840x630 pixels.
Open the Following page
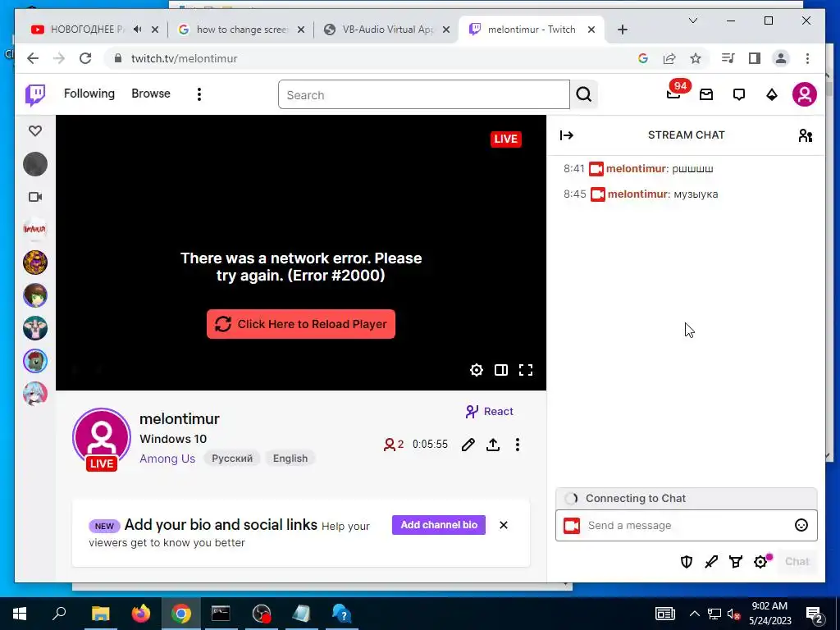89,94
